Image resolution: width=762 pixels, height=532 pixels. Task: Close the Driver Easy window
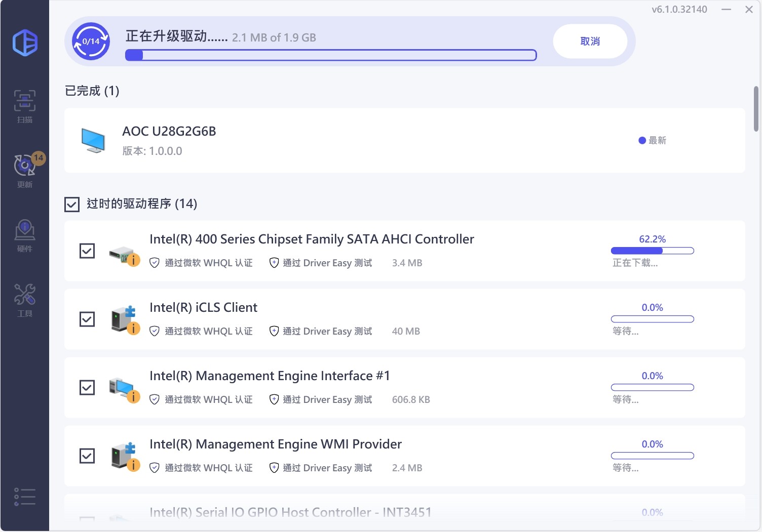(x=749, y=9)
